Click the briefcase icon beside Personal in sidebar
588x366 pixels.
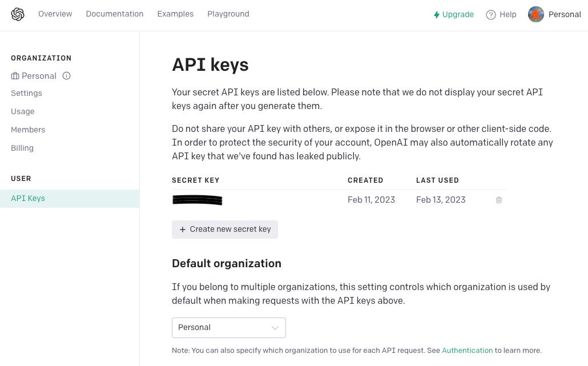click(x=15, y=76)
